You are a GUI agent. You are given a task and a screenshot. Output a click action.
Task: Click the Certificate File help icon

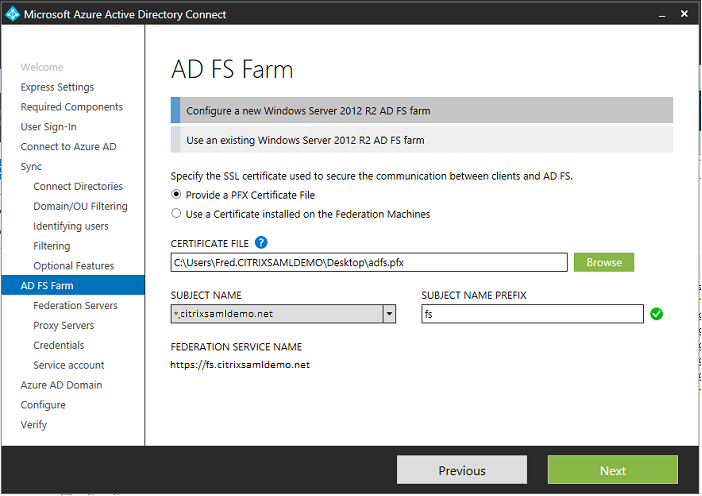(x=261, y=242)
